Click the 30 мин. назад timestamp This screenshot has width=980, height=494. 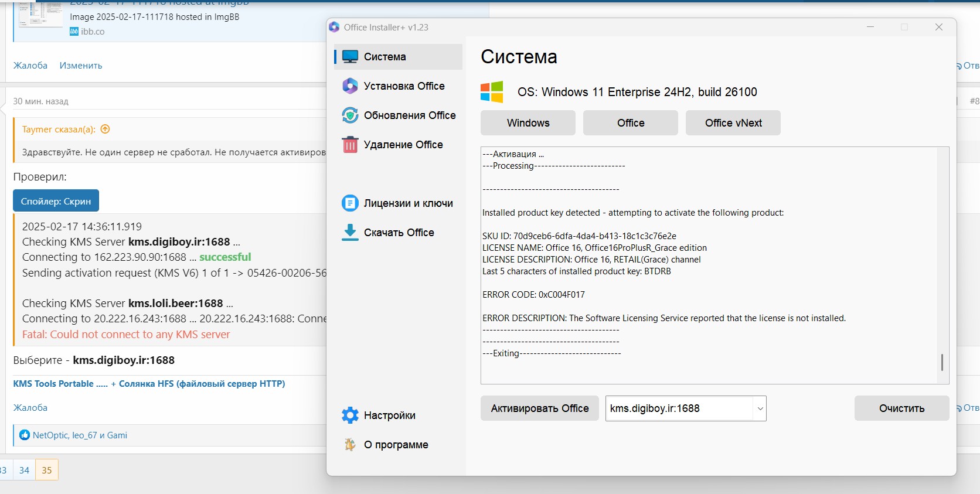pos(40,101)
